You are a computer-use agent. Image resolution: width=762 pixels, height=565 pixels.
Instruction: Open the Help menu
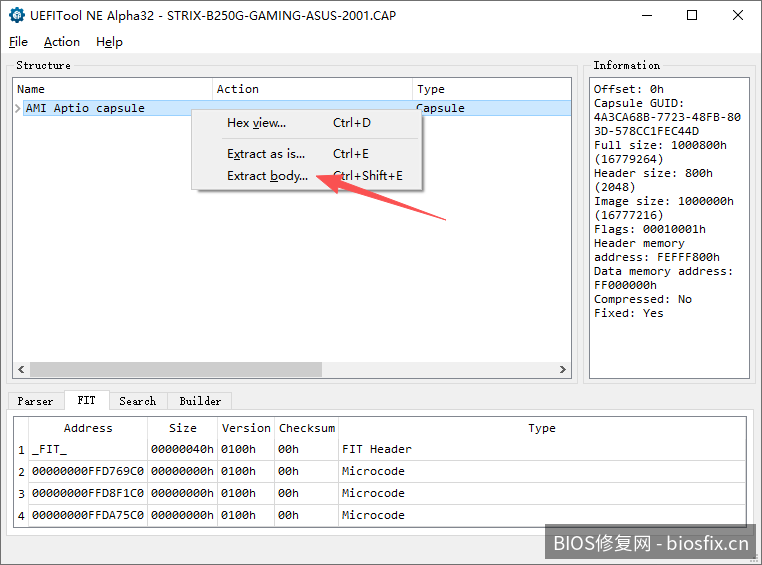pos(109,42)
